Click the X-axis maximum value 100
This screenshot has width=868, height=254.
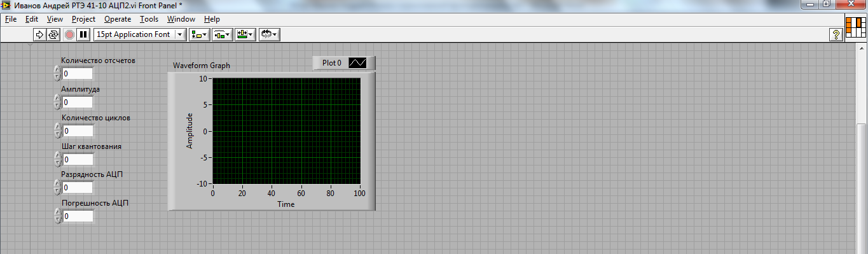tap(359, 193)
